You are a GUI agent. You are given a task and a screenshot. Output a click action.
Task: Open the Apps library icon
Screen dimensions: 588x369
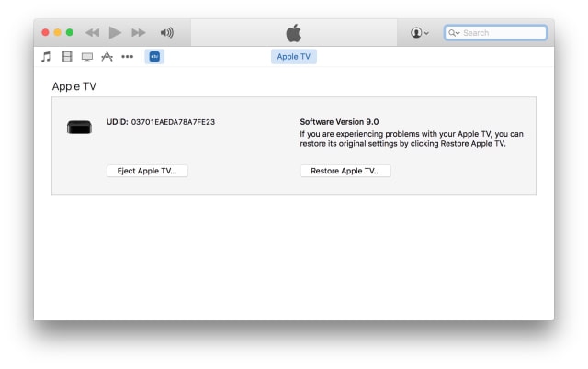coord(107,57)
